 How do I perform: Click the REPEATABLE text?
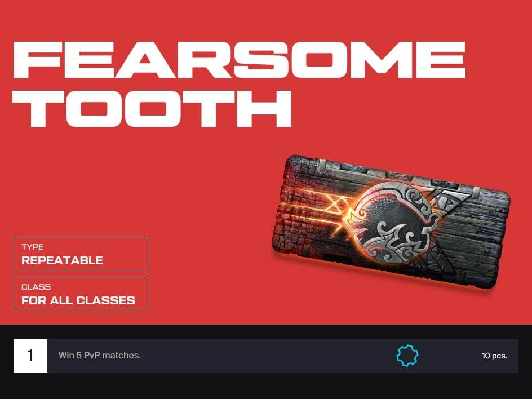[x=62, y=260]
